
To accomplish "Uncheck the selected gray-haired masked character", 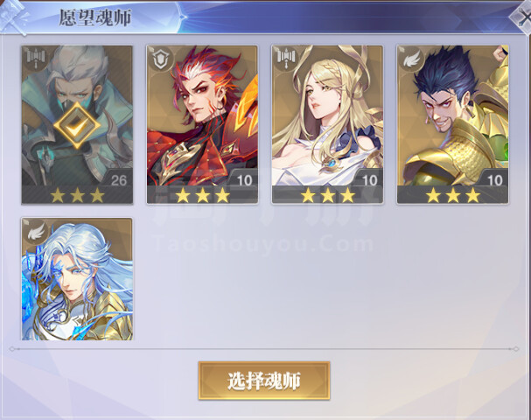I will [x=77, y=124].
